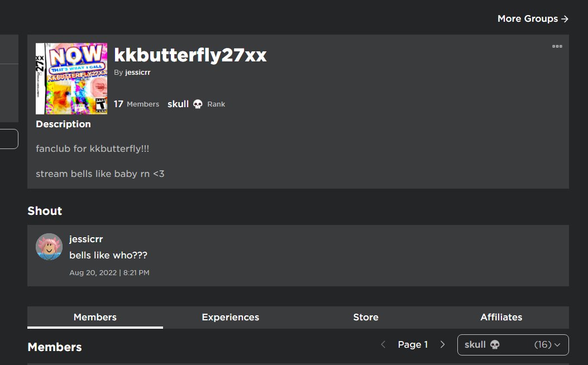This screenshot has width=588, height=365.
Task: Go to previous members page arrow
Action: [383, 344]
